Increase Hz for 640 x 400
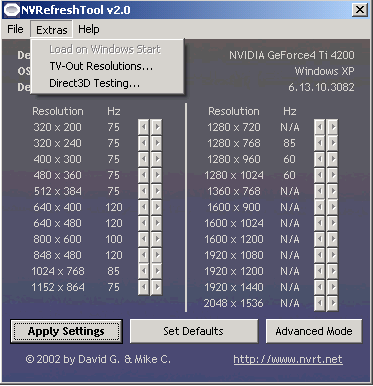The width and height of the screenshot is (373, 386). click(156, 207)
